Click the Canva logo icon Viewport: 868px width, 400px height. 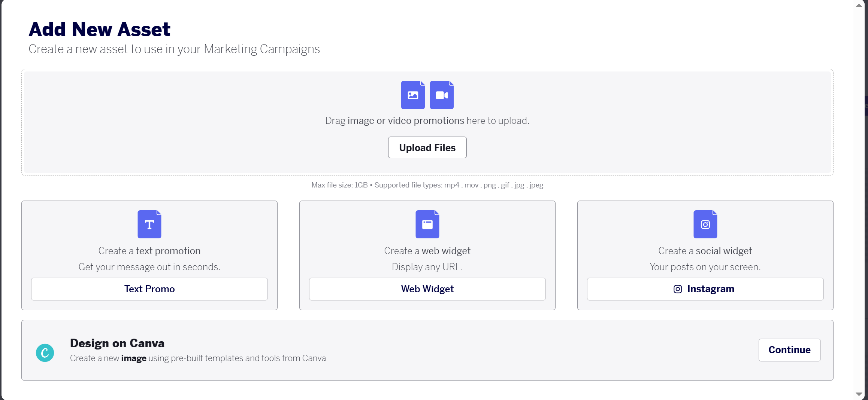pos(45,352)
